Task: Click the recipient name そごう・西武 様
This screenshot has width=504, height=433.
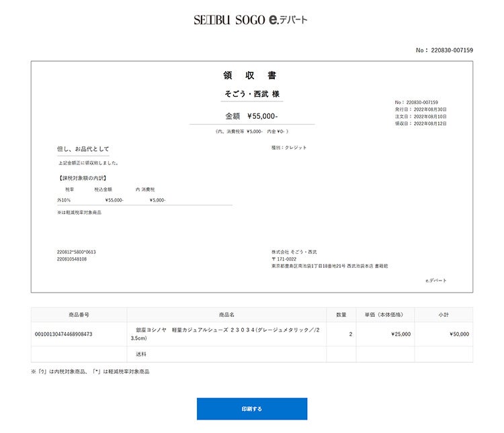Action: point(252,94)
